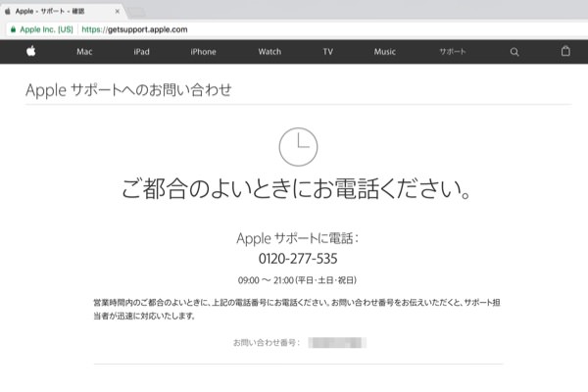
Task: Click the Apple favicon in the tab
Action: pos(8,11)
